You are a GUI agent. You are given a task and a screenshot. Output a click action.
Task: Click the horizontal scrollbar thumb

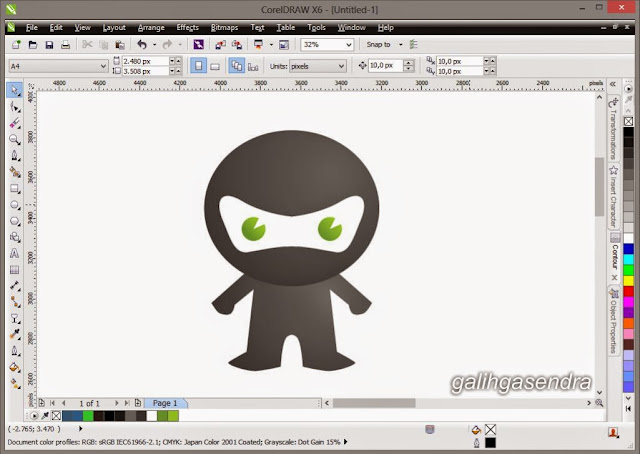pos(374,403)
